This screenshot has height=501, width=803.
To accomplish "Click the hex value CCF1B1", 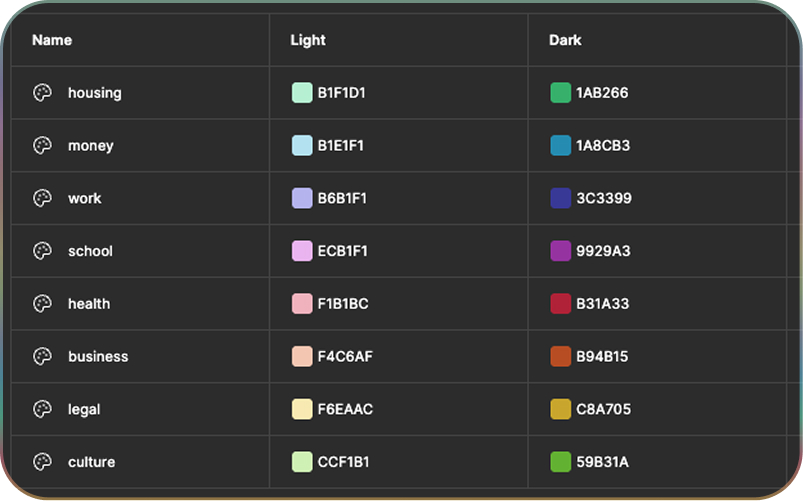I will pyautogui.click(x=344, y=462).
